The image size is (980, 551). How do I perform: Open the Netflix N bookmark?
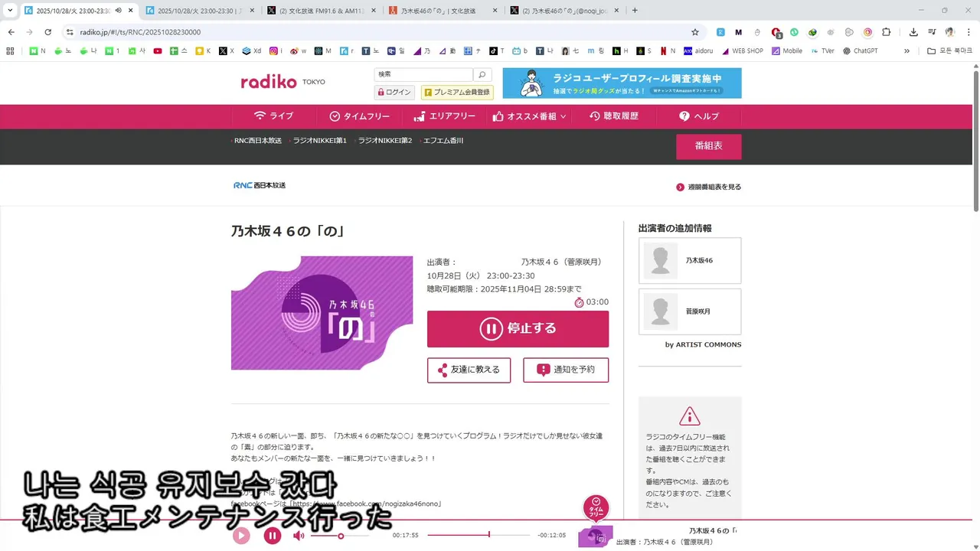(x=668, y=51)
